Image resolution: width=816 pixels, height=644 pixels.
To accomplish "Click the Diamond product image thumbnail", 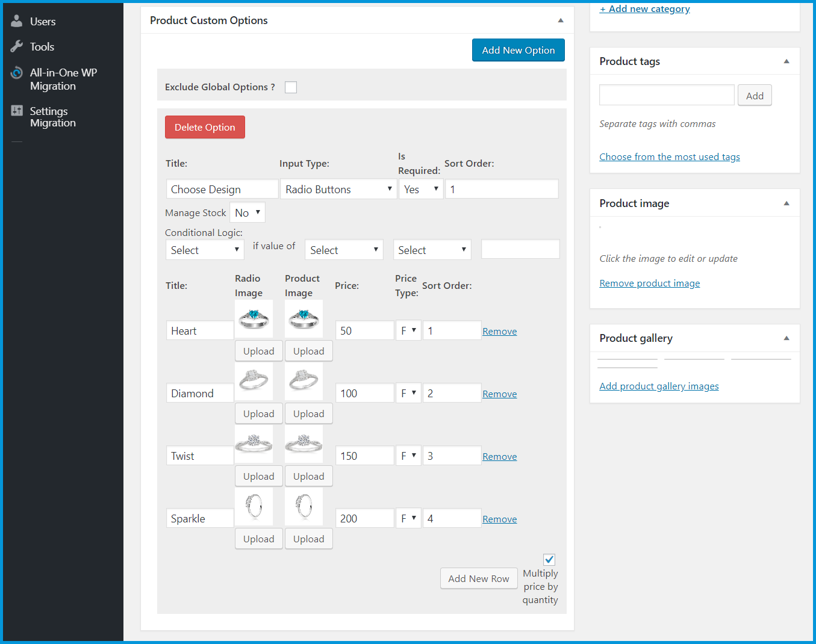I will coord(304,381).
